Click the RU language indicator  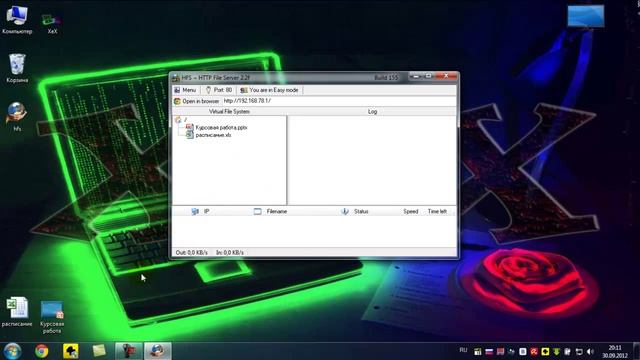pyautogui.click(x=463, y=350)
